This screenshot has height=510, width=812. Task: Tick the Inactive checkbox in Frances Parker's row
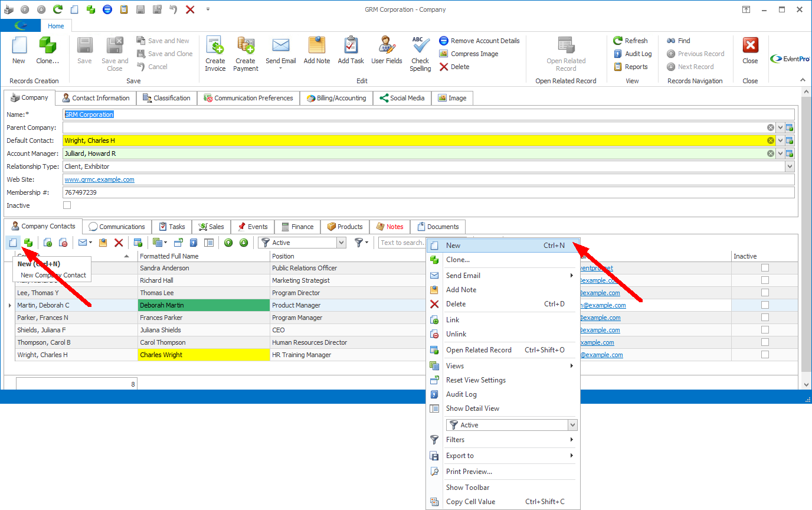765,318
